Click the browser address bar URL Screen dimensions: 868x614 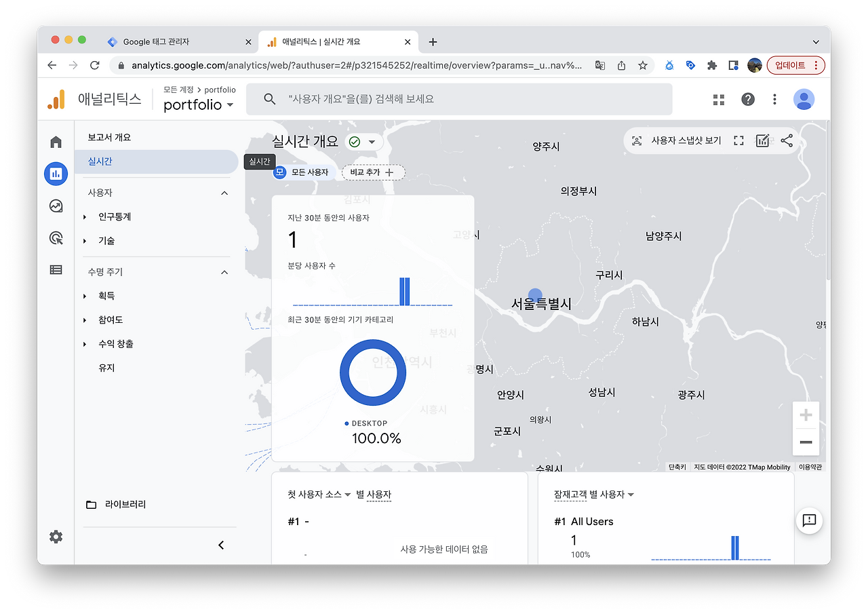click(x=357, y=65)
